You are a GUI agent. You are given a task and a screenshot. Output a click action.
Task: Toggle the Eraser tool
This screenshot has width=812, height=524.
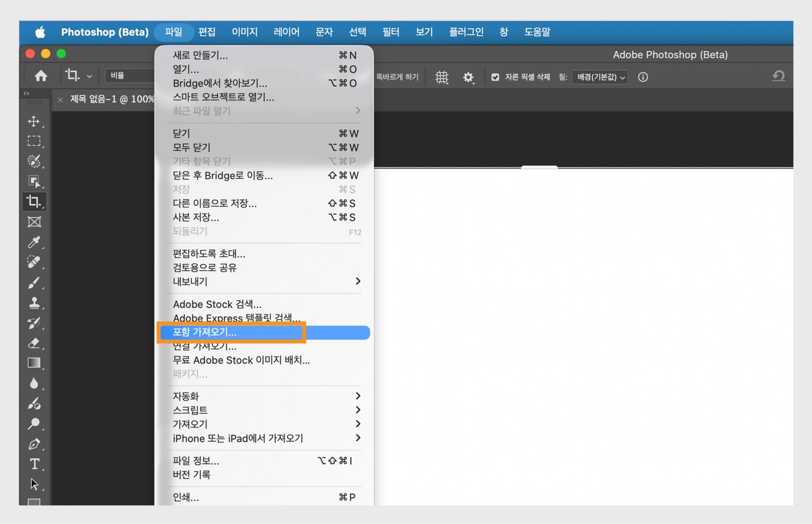(35, 344)
